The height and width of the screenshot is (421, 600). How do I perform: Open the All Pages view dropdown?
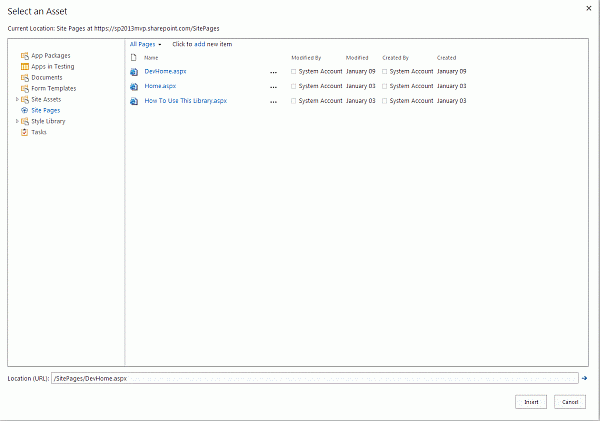(x=145, y=44)
